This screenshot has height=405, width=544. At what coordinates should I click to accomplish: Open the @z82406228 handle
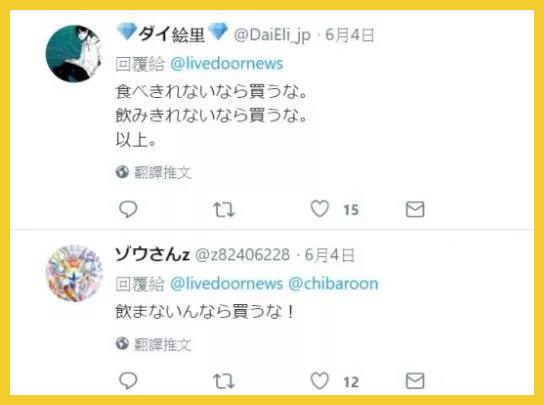(243, 255)
